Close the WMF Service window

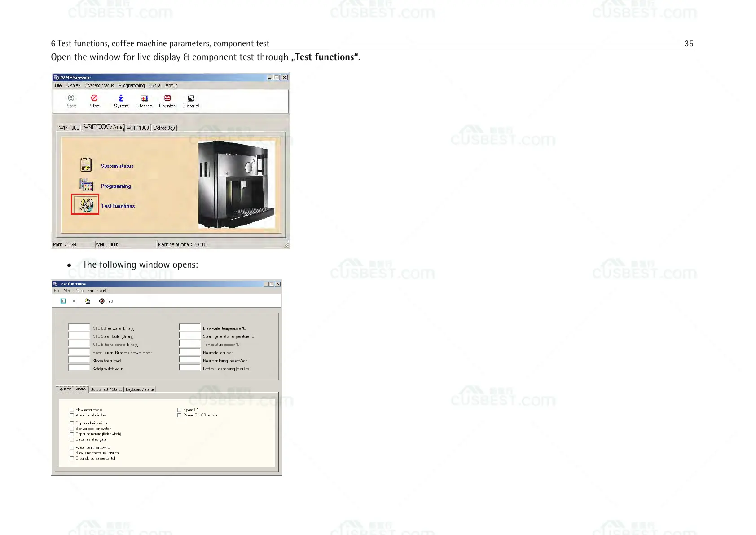tap(285, 77)
